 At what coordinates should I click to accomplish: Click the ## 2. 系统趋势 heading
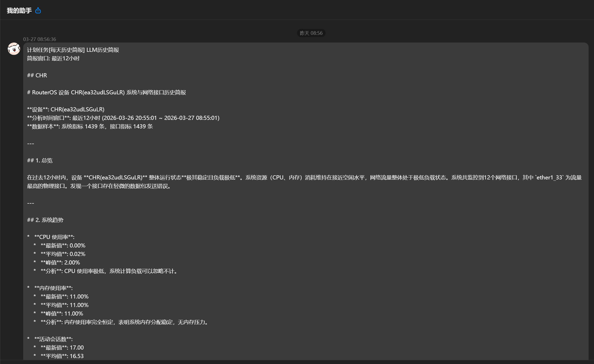[45, 220]
